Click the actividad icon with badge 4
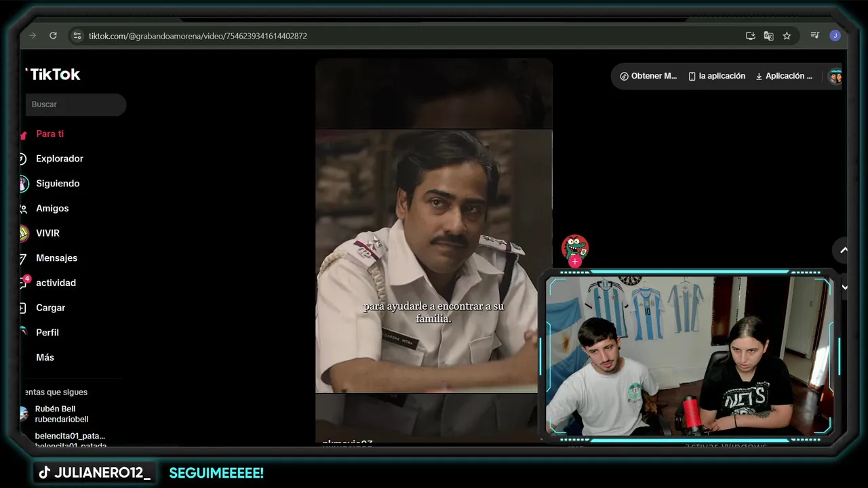The height and width of the screenshot is (488, 868). tap(24, 282)
